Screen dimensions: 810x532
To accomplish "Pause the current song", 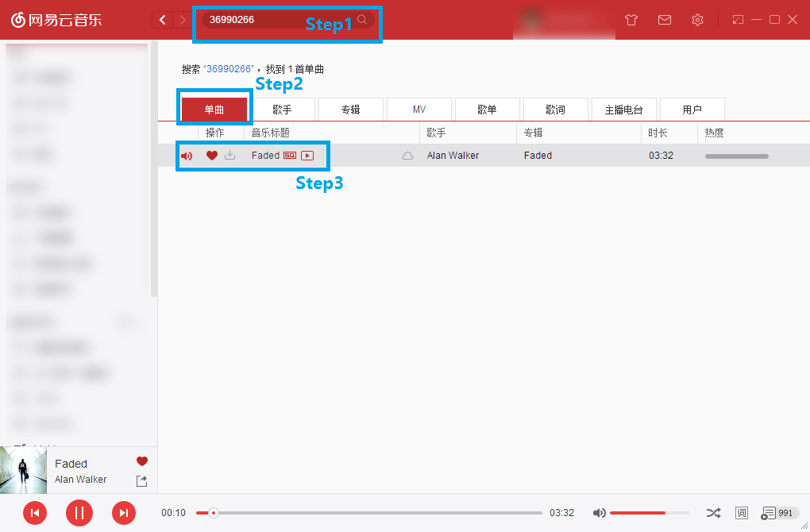I will click(79, 513).
